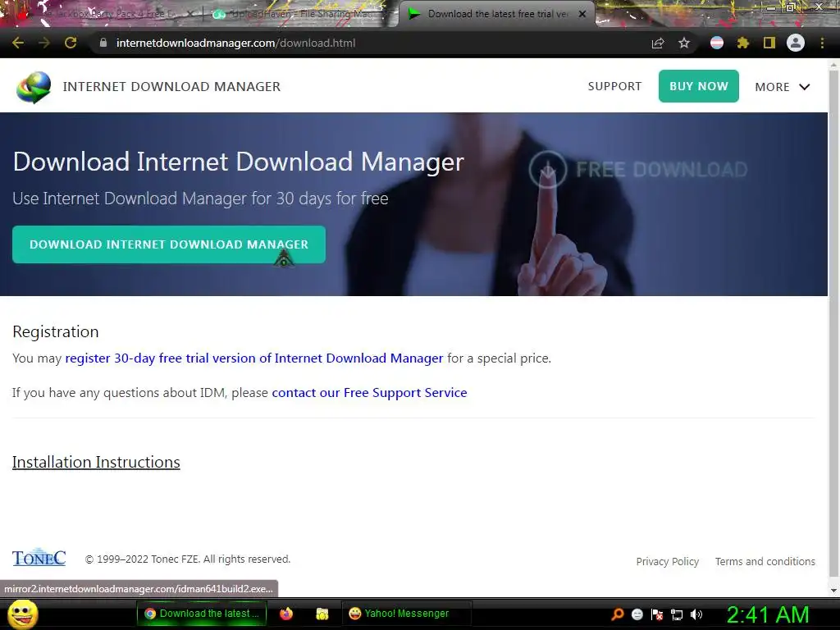Launch Firefox from the taskbar

[286, 614]
